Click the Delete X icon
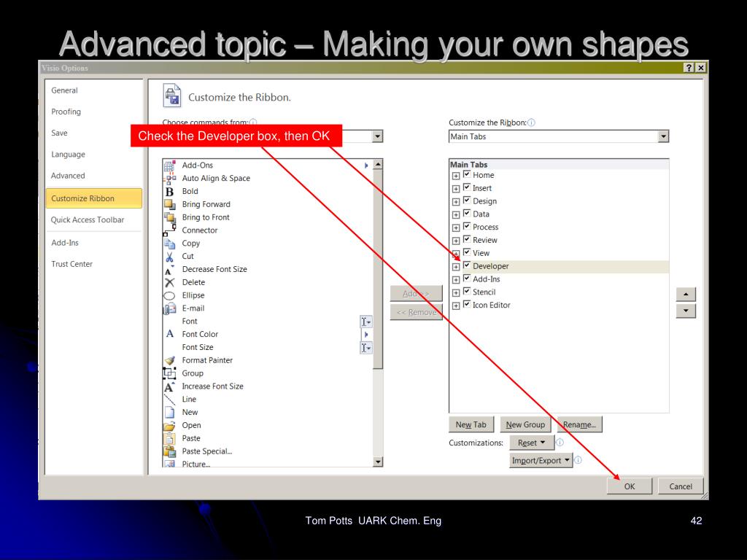Screen dimensions: 747x560 169,282
